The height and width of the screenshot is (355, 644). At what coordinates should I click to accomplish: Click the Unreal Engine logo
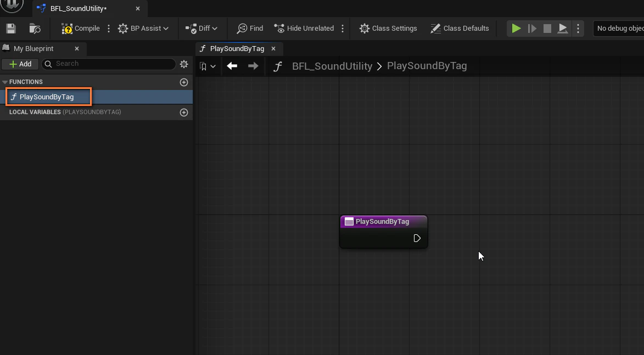click(12, 5)
